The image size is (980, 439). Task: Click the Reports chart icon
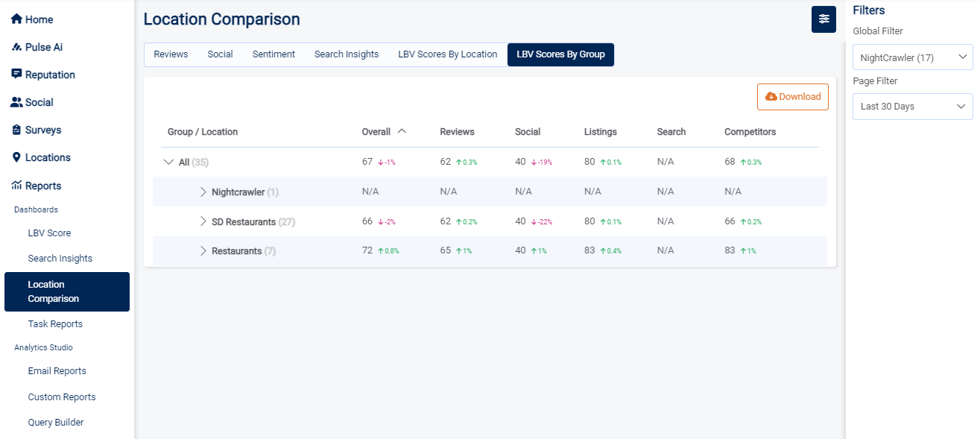click(16, 186)
